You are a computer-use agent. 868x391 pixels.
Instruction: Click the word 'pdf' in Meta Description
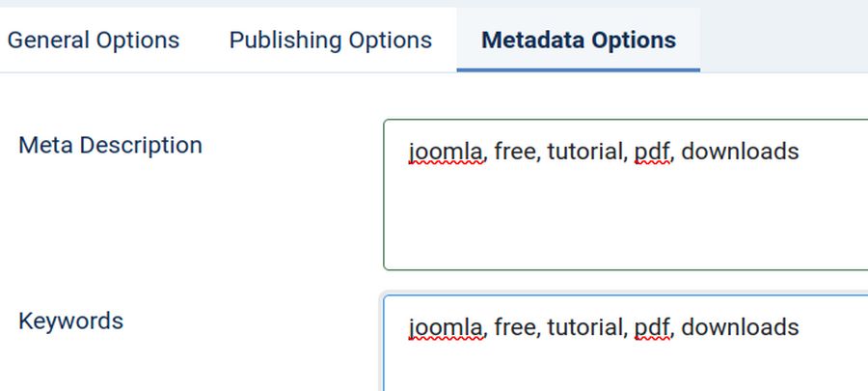pos(652,152)
